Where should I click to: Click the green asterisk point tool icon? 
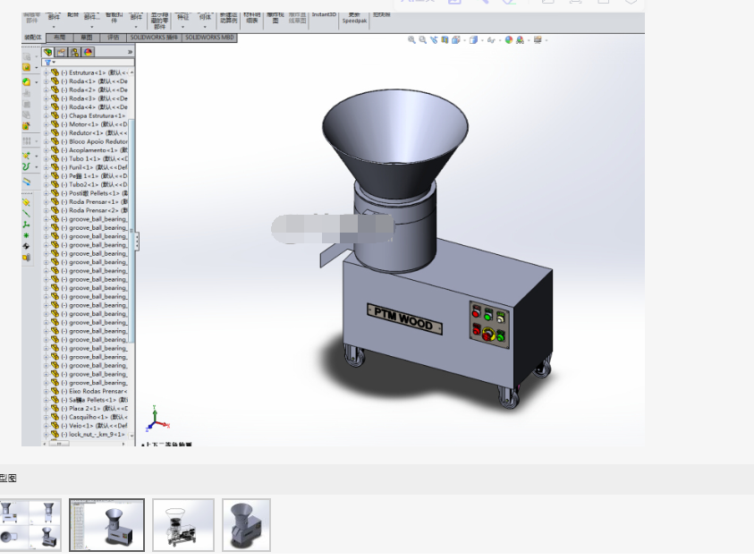click(x=27, y=235)
